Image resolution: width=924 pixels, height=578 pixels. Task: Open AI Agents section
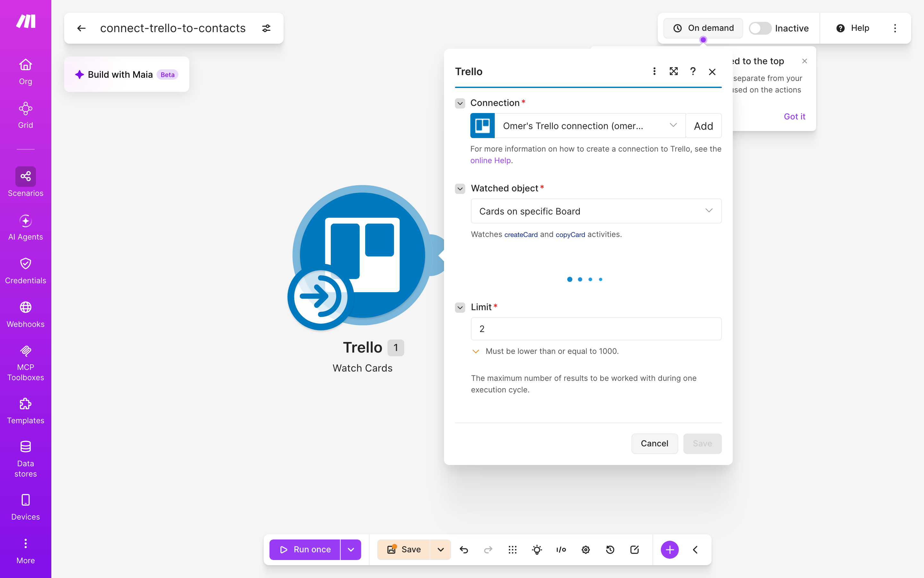26,227
